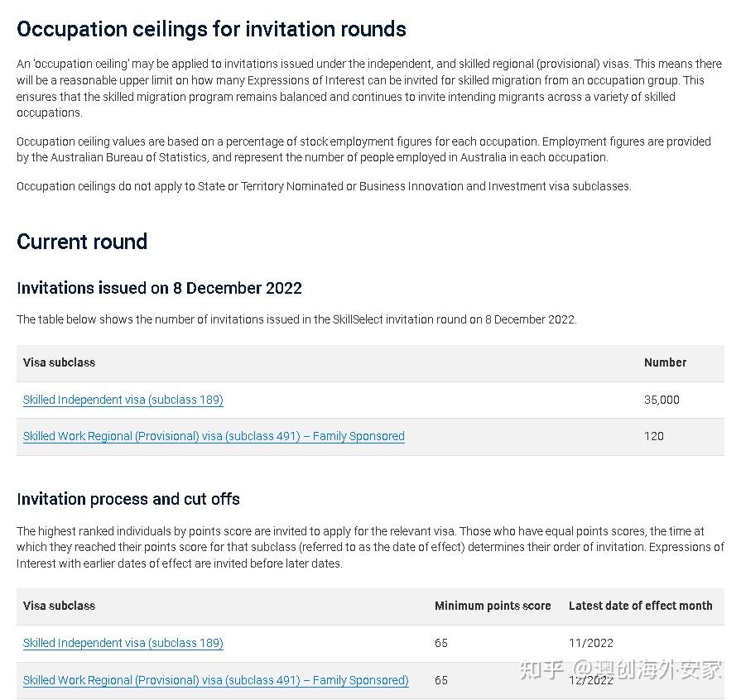Click the 'Number' column header
Viewport: 741px width, 700px height.
click(665, 362)
